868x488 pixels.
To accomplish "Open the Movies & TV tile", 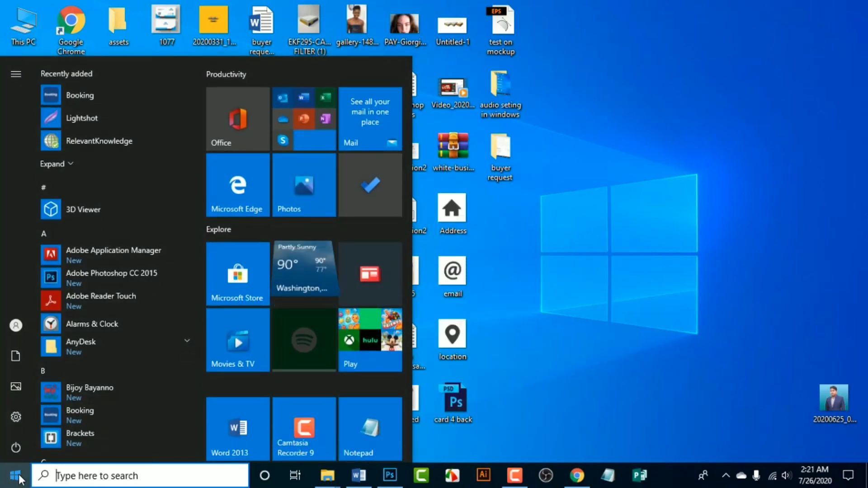I will (x=238, y=340).
